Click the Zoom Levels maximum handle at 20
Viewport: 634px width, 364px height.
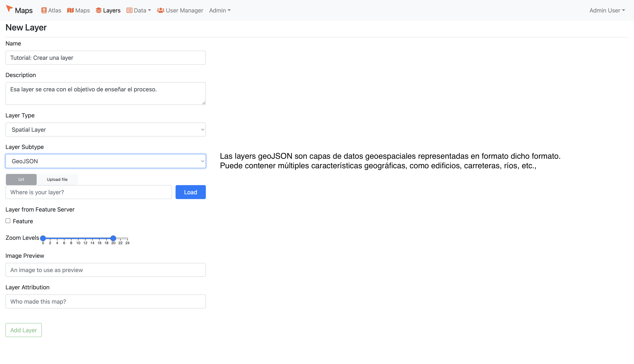click(113, 238)
